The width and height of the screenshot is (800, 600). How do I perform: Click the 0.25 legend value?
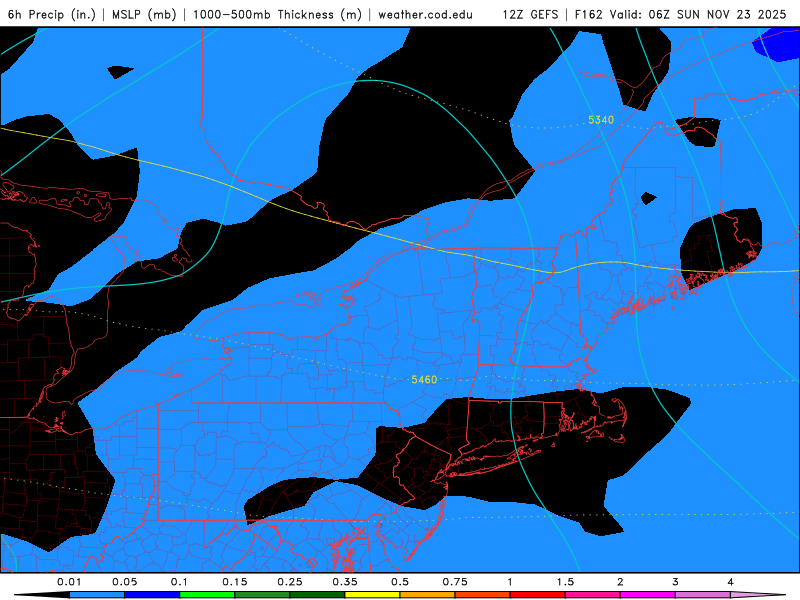pyautogui.click(x=290, y=582)
